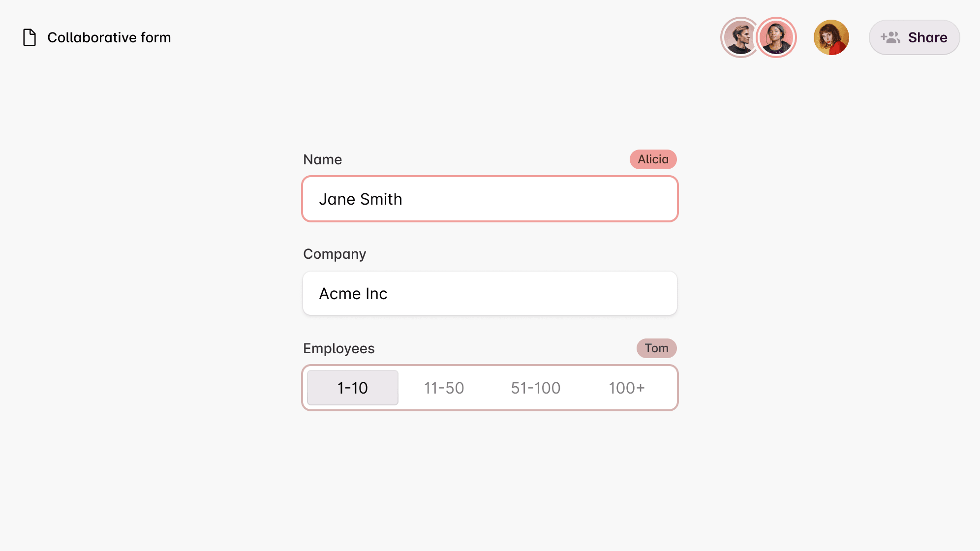This screenshot has height=551, width=980.
Task: Click the Company input field
Action: [x=490, y=293]
